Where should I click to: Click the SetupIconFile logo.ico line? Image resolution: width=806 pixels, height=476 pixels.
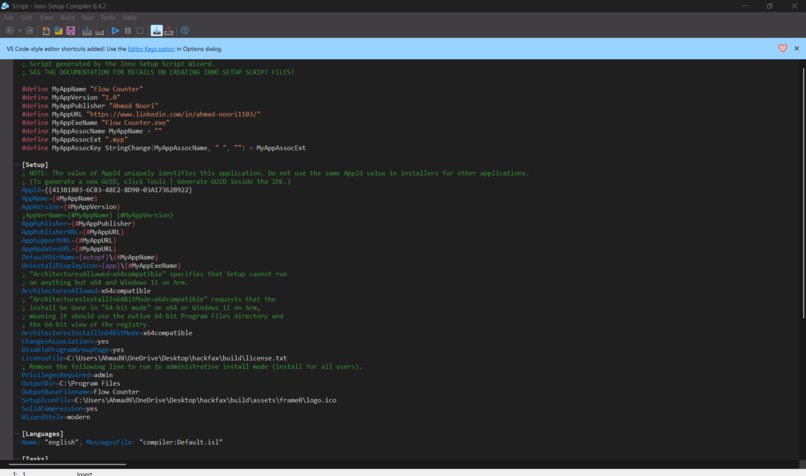[179, 400]
